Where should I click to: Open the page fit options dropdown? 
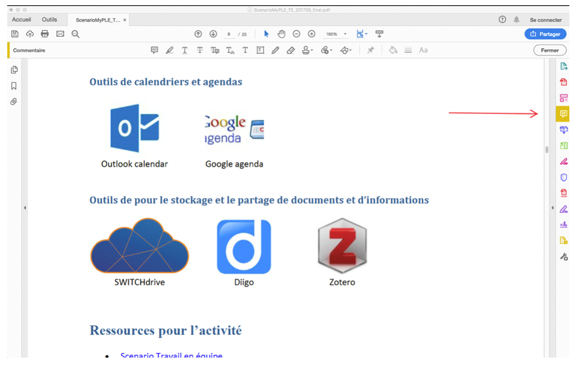(361, 34)
